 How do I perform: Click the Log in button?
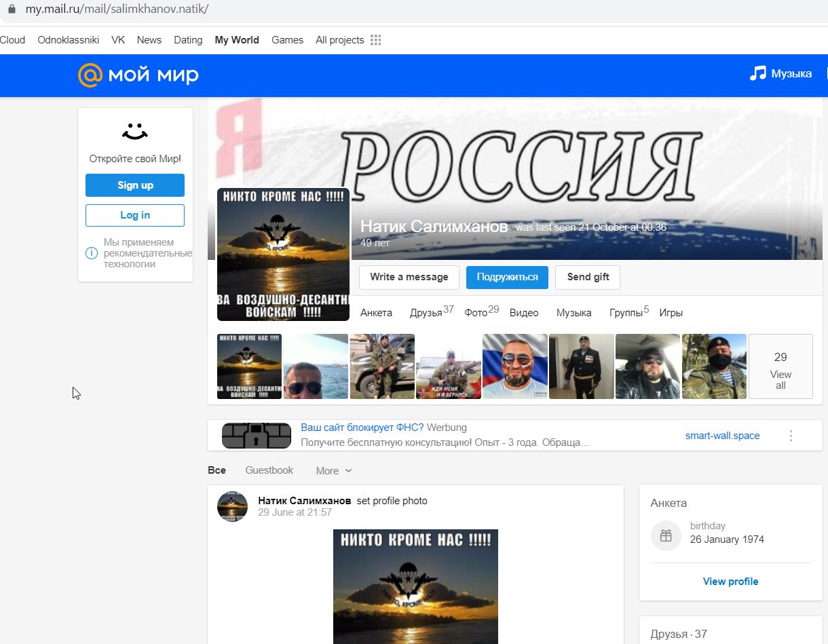(135, 215)
